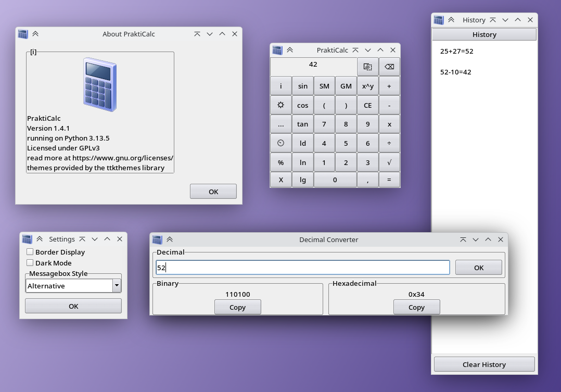Select the History column header

(484, 34)
